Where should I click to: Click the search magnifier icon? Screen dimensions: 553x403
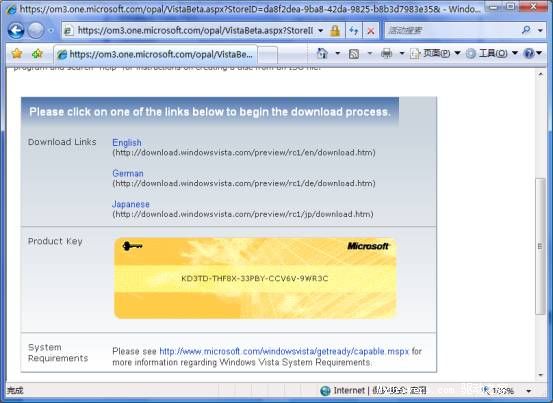(526, 30)
